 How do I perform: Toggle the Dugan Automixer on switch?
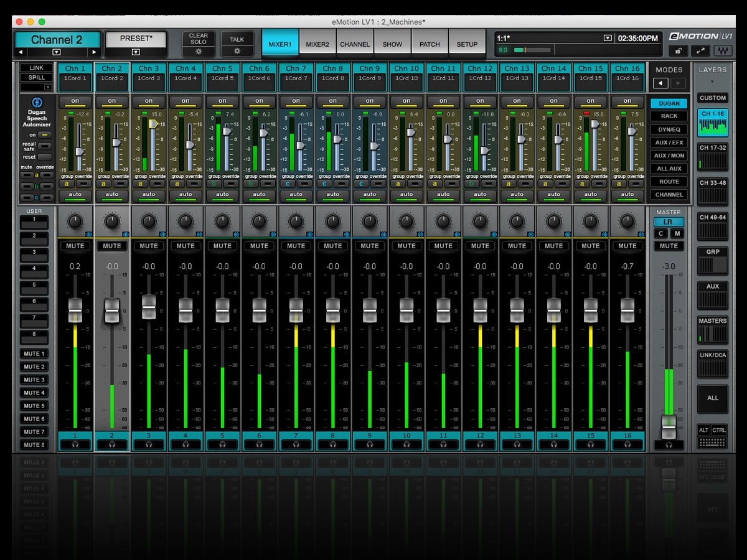point(45,135)
